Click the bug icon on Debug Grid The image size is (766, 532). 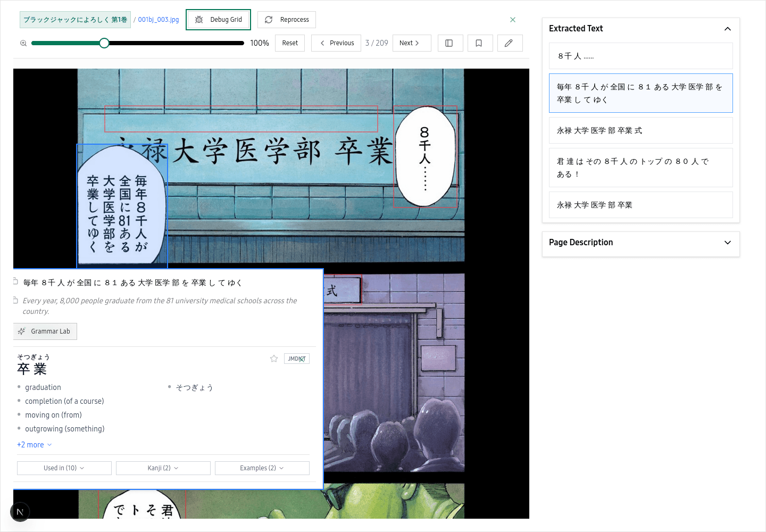point(198,19)
